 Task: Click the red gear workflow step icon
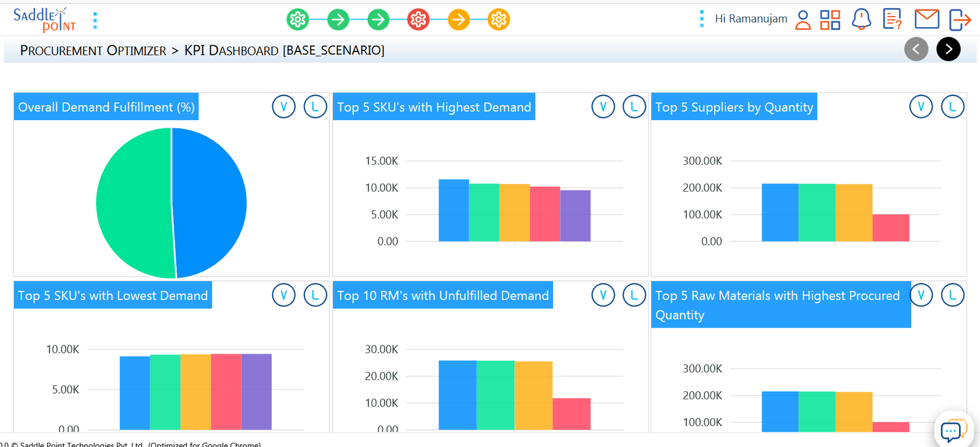(x=418, y=20)
